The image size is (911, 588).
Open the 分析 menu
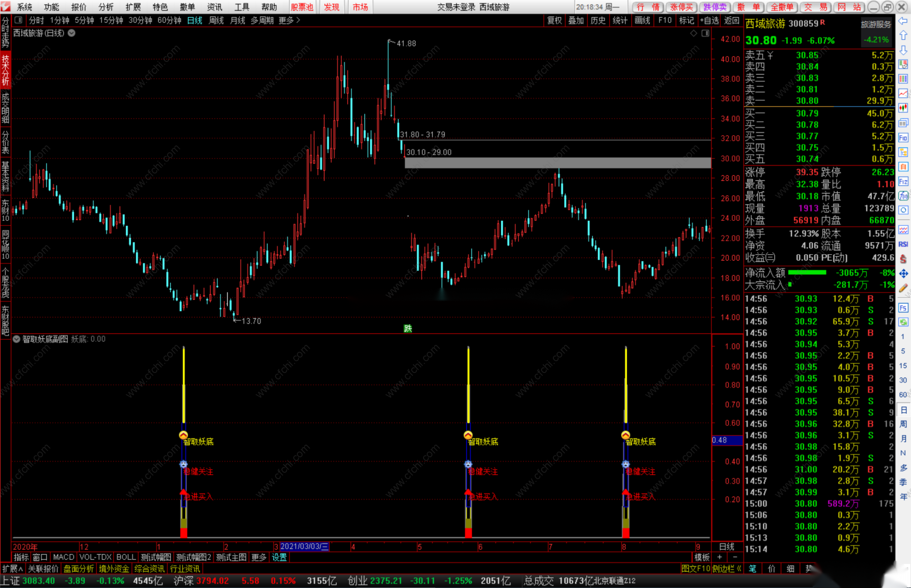point(106,7)
